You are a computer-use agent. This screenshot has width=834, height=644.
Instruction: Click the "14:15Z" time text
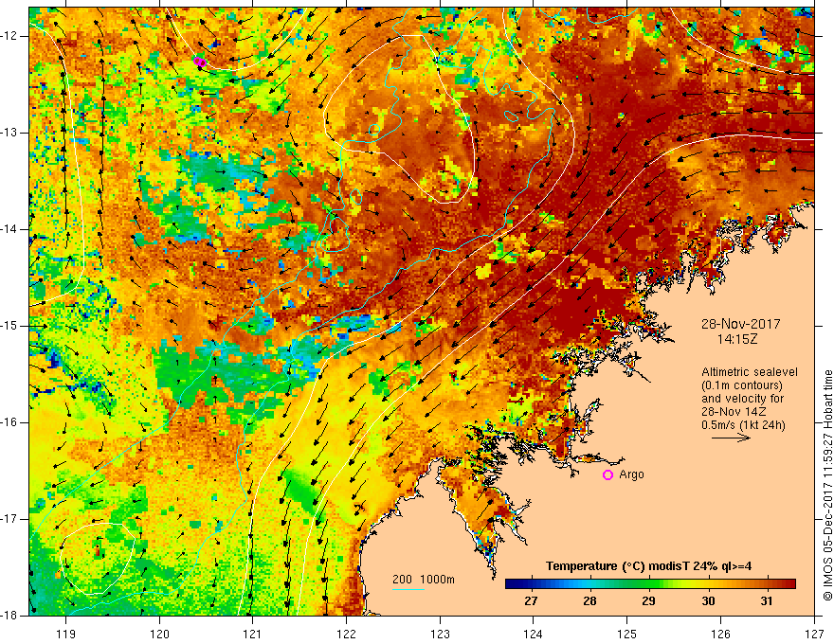737,339
